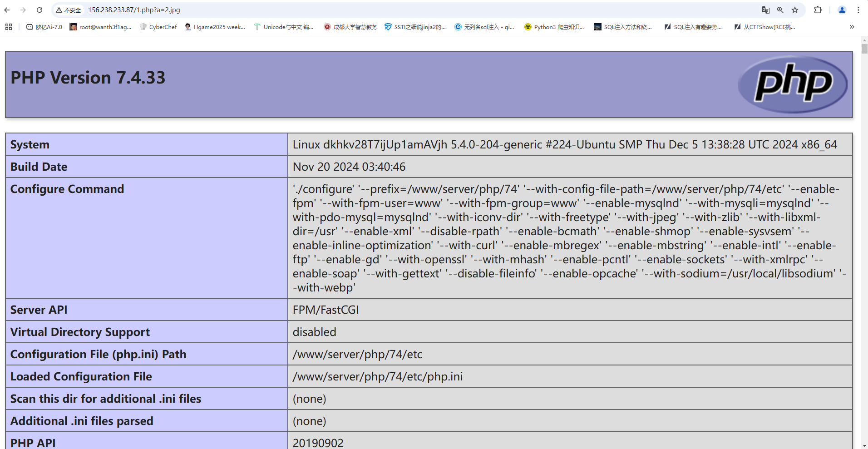Image resolution: width=868 pixels, height=449 pixels.
Task: Open the extensions puzzle icon
Action: pyautogui.click(x=818, y=10)
